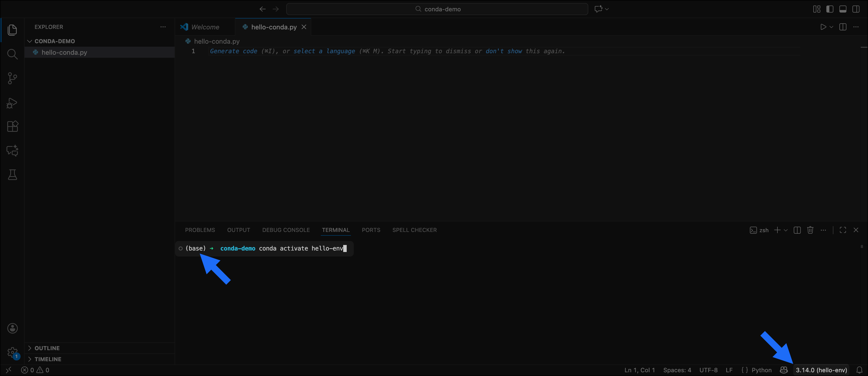The image size is (868, 376).
Task: Split the terminal pane
Action: point(797,230)
